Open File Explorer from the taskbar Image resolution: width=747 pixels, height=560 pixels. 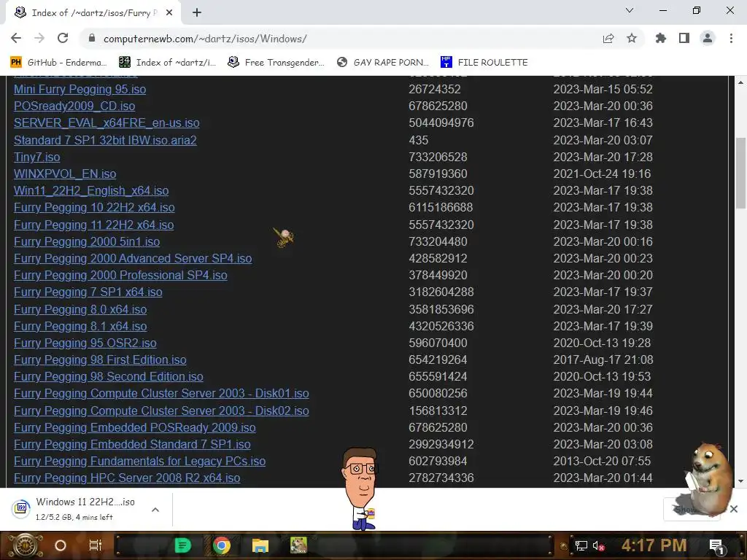click(x=260, y=545)
